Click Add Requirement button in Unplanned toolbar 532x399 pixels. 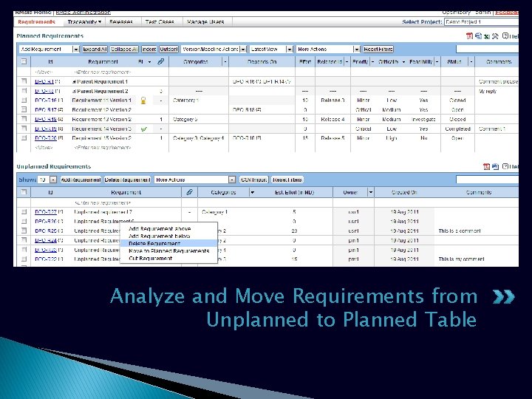[81, 180]
